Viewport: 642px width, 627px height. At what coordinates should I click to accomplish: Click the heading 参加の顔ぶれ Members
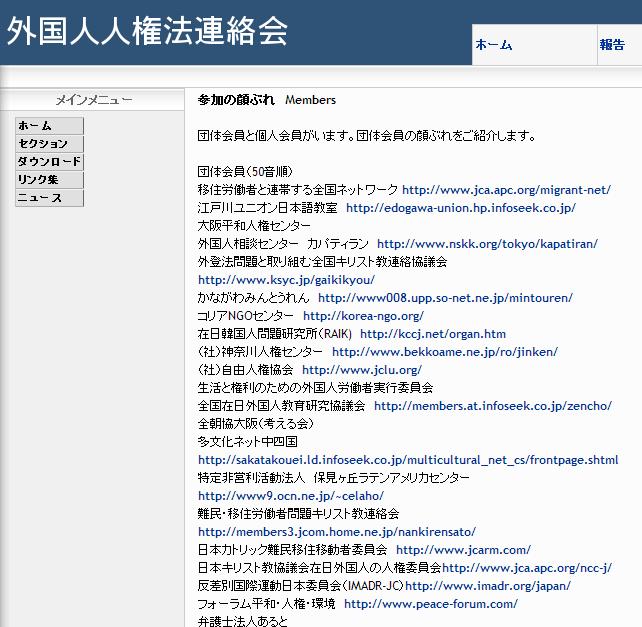coord(267,100)
